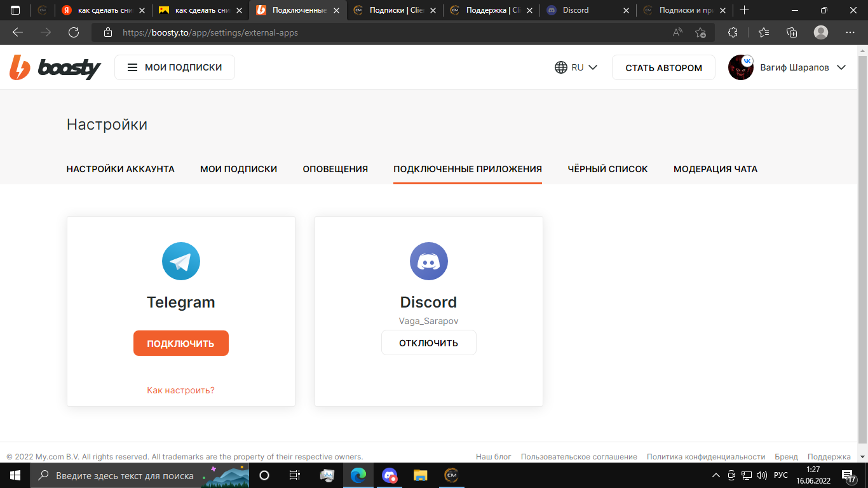Refresh the page with reload icon
Screen dimensions: 868x488
(74, 32)
